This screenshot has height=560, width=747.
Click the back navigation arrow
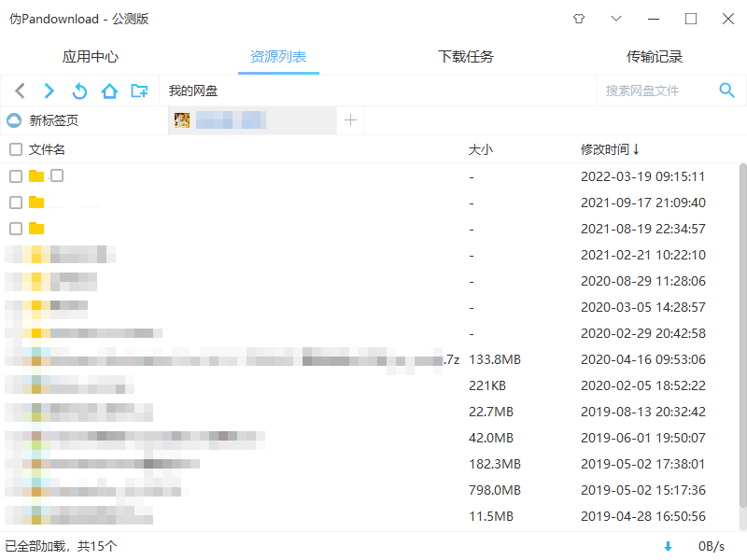(x=21, y=91)
